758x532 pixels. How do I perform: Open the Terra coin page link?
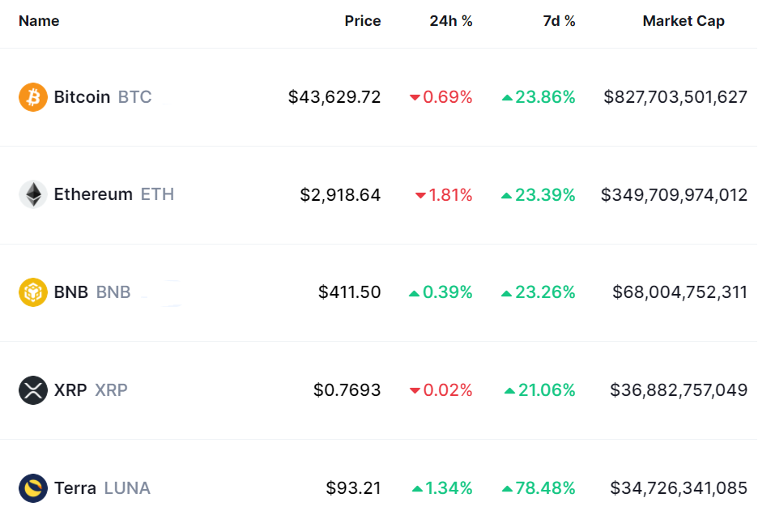(75, 487)
